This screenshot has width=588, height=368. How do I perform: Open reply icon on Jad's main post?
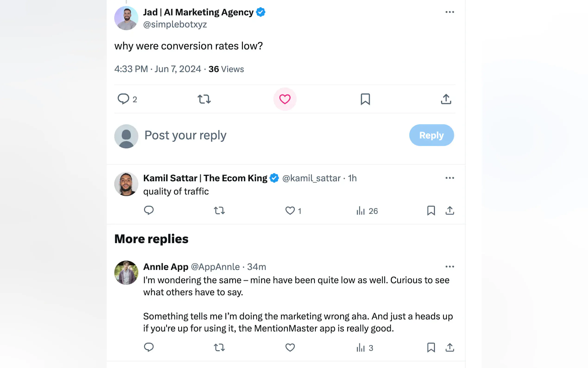point(123,99)
